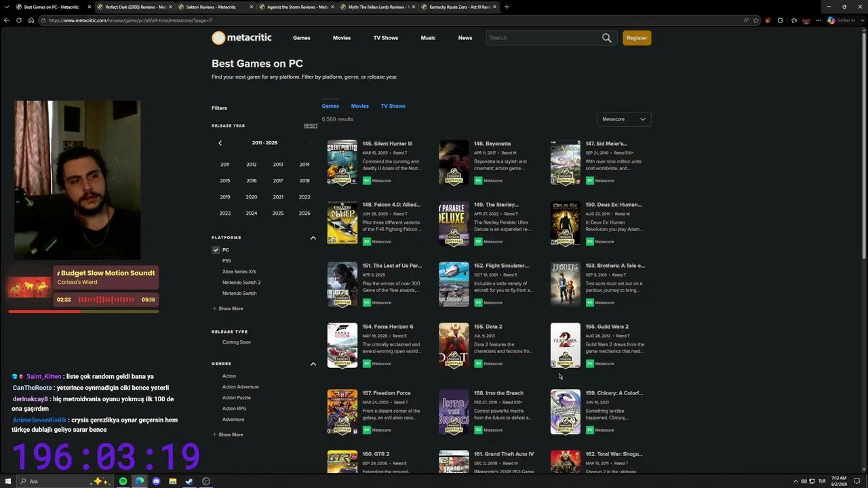Viewport: 868px width, 488px height.
Task: Open Microsoft Edge from the taskbar
Action: 140,481
